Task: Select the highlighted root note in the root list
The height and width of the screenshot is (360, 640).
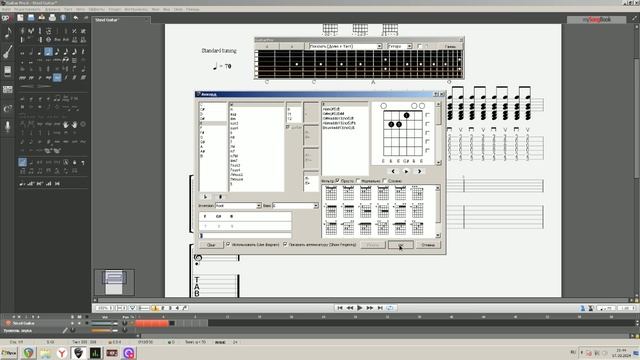Action: point(213,123)
